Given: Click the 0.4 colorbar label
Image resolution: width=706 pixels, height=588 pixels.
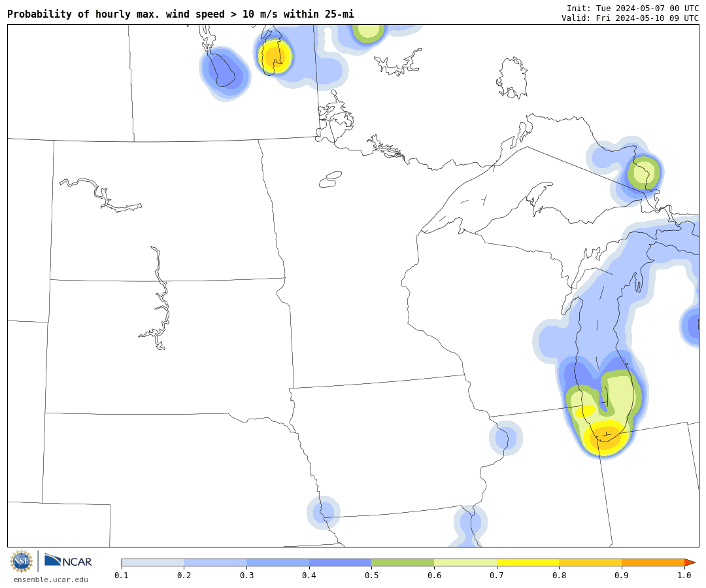Looking at the screenshot, I should click(x=309, y=576).
